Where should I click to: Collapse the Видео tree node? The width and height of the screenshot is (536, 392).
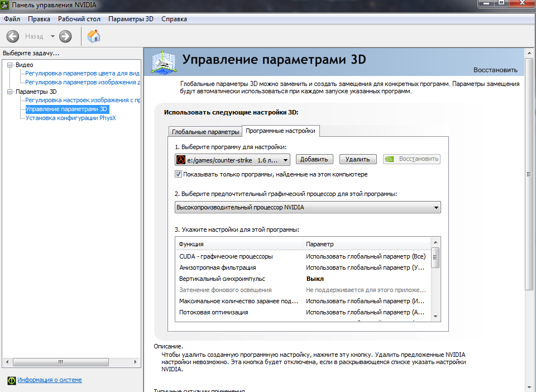tap(9, 65)
